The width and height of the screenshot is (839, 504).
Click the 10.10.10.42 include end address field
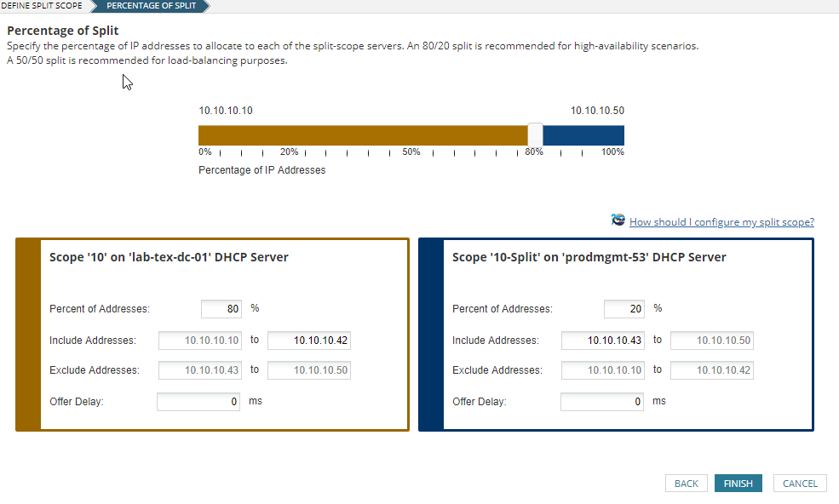point(308,341)
